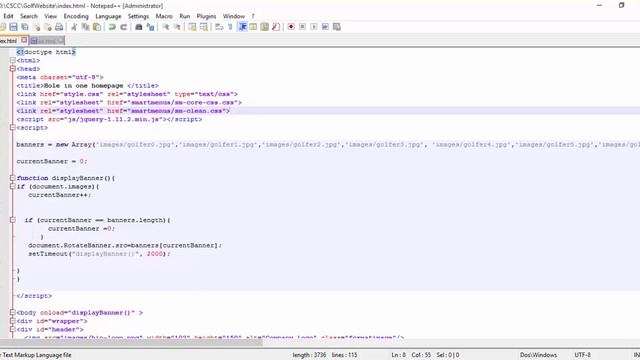
Task: Open the Edit menu
Action: coord(8,16)
